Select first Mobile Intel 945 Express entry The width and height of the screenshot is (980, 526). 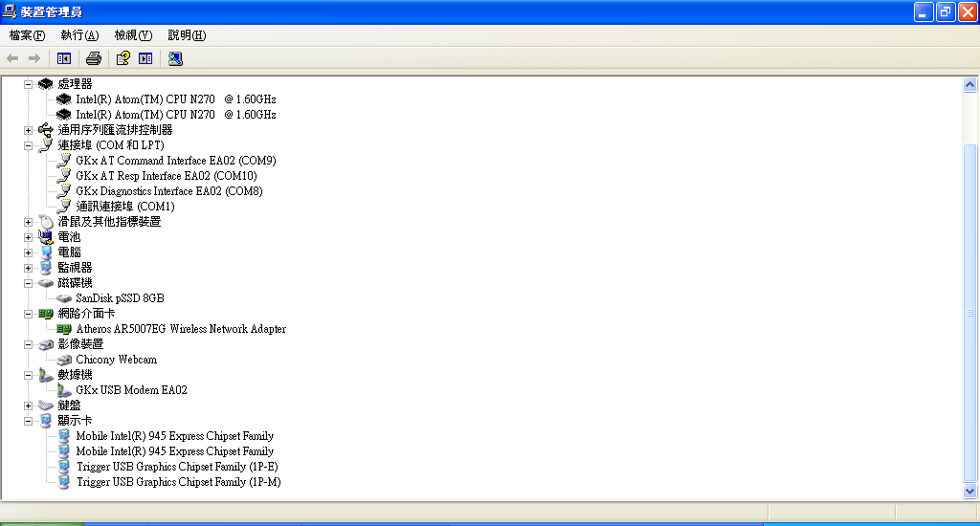pyautogui.click(x=175, y=436)
